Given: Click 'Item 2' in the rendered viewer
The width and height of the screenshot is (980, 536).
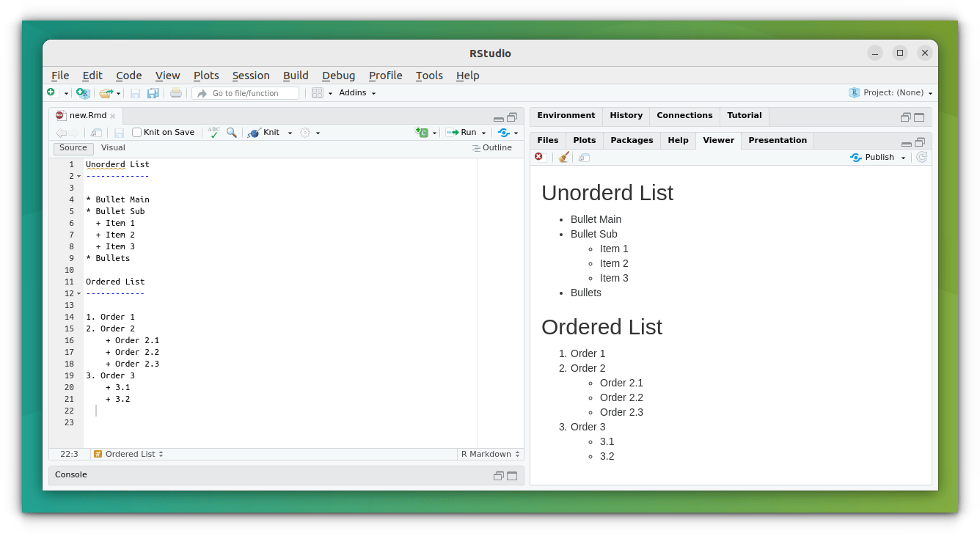Looking at the screenshot, I should pos(614,263).
